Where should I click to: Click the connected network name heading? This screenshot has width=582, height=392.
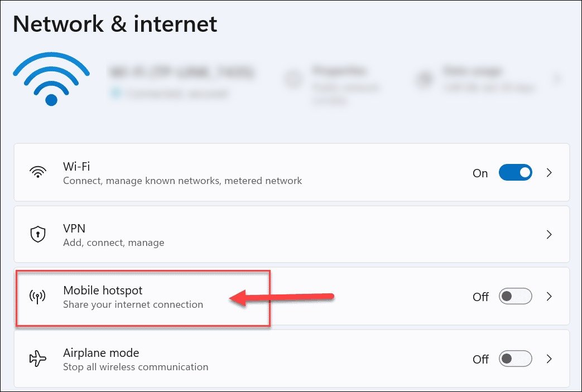[184, 71]
